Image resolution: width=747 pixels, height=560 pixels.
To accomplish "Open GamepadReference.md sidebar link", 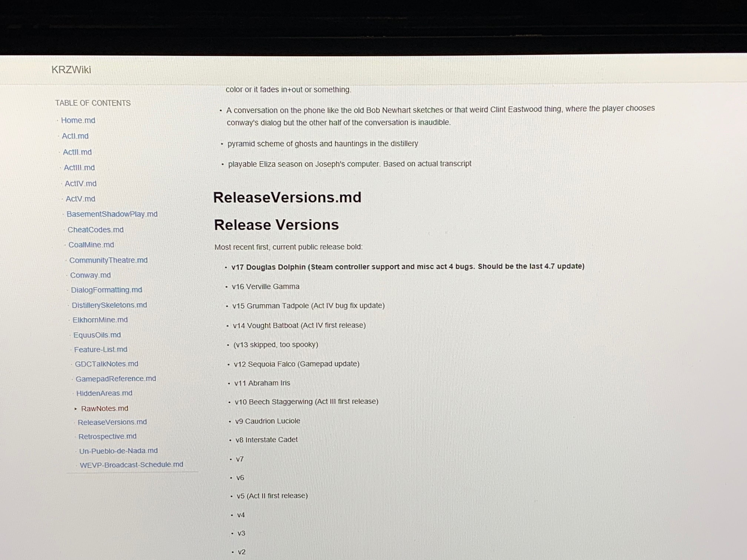I will (115, 379).
